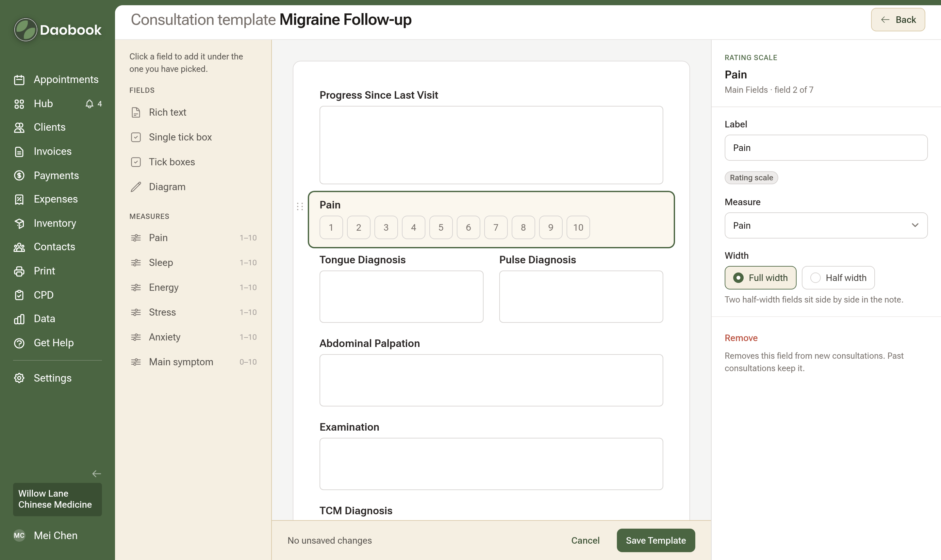The height and width of the screenshot is (560, 941).
Task: Open the Print section
Action: coord(58,271)
